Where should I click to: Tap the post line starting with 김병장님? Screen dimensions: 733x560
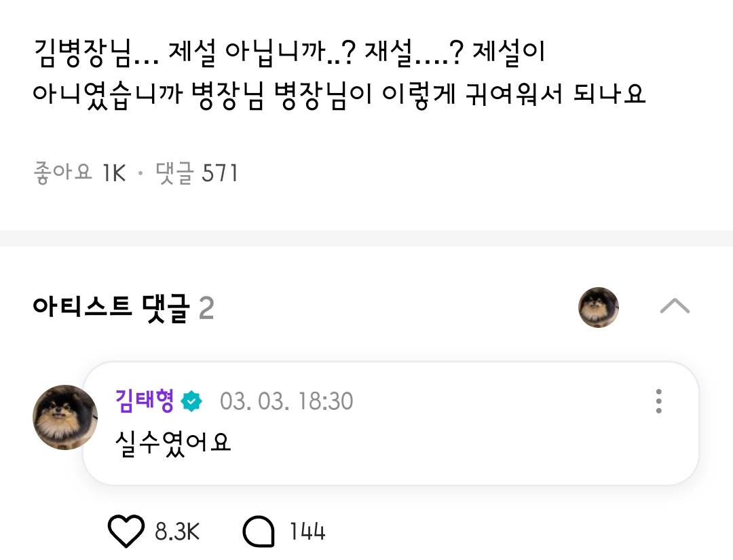pos(288,53)
